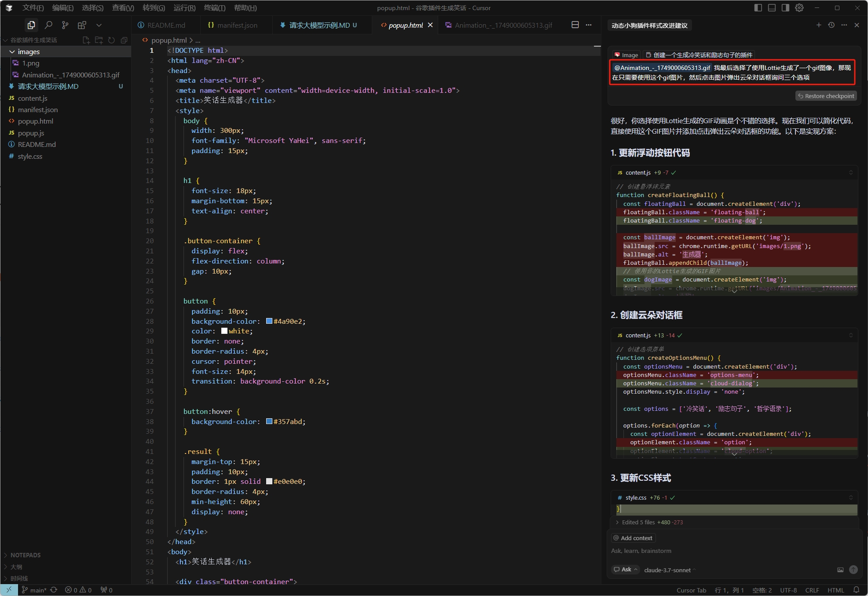Click the New File icon in explorer
Image resolution: width=868 pixels, height=596 pixels.
click(86, 40)
